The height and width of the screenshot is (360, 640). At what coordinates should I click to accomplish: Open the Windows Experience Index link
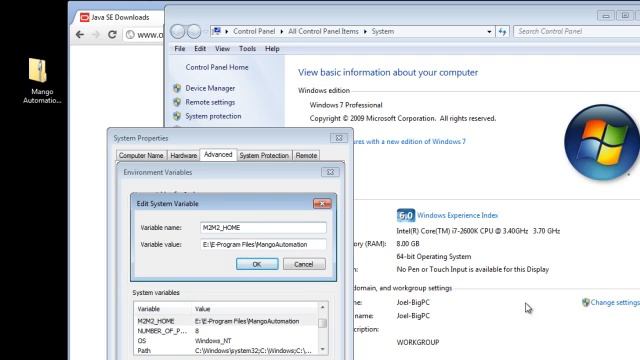[x=458, y=215]
